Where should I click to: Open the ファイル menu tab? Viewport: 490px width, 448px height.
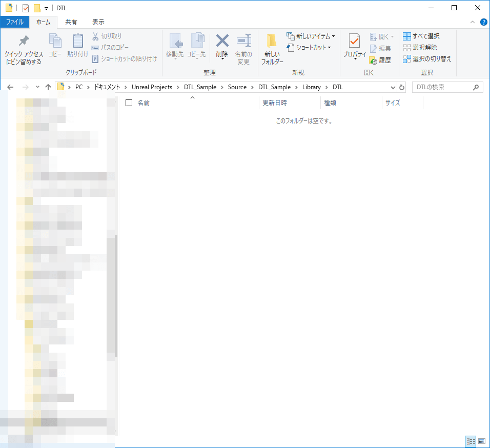tap(14, 22)
